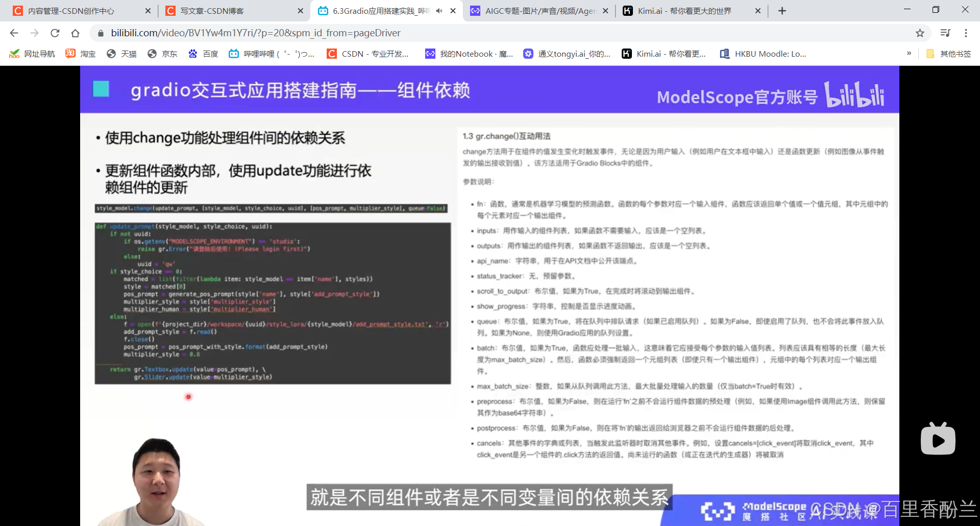
Task: Open the browser three-dot menu
Action: point(966,33)
